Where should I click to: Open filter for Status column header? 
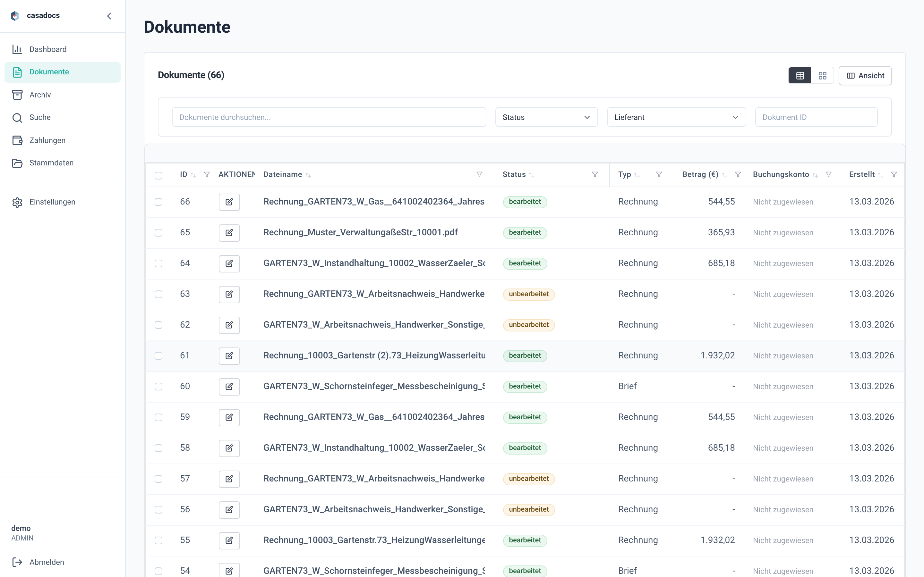coord(595,174)
